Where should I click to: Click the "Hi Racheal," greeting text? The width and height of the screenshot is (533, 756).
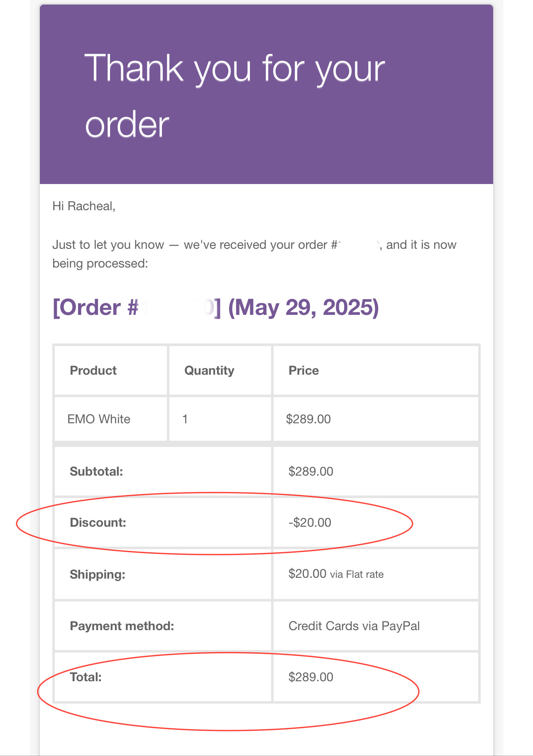click(x=84, y=206)
